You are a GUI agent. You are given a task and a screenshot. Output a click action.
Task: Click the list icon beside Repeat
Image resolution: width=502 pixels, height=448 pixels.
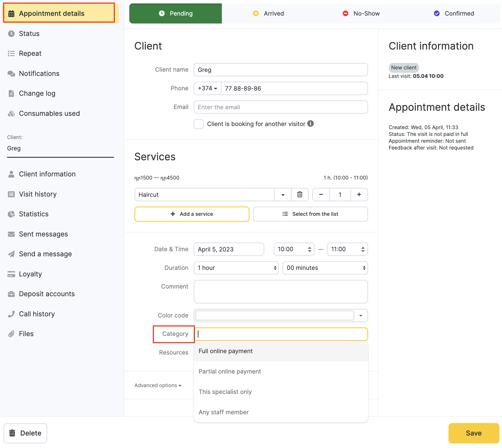(x=11, y=54)
